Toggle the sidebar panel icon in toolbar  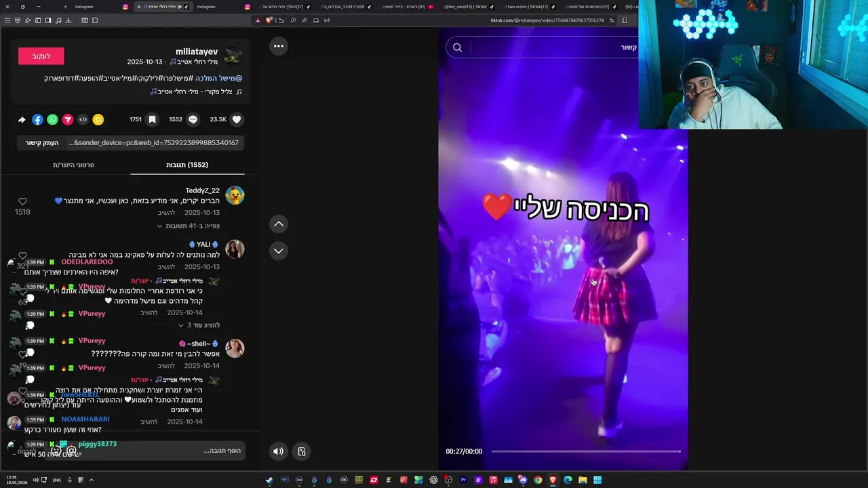48,20
